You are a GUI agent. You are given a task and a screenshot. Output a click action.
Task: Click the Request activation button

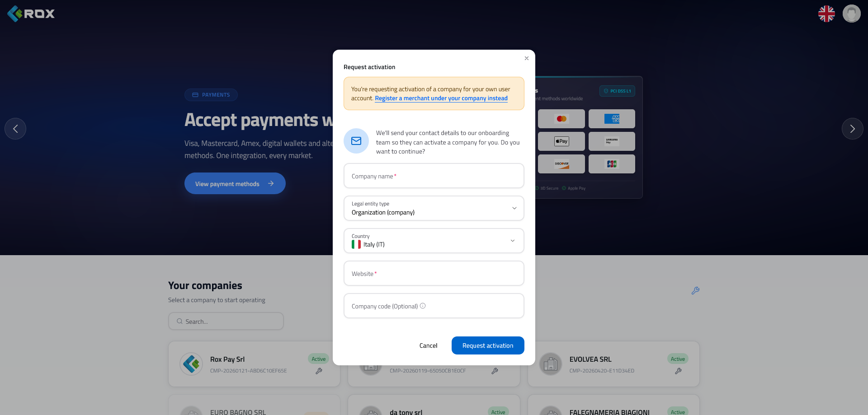pyautogui.click(x=488, y=345)
